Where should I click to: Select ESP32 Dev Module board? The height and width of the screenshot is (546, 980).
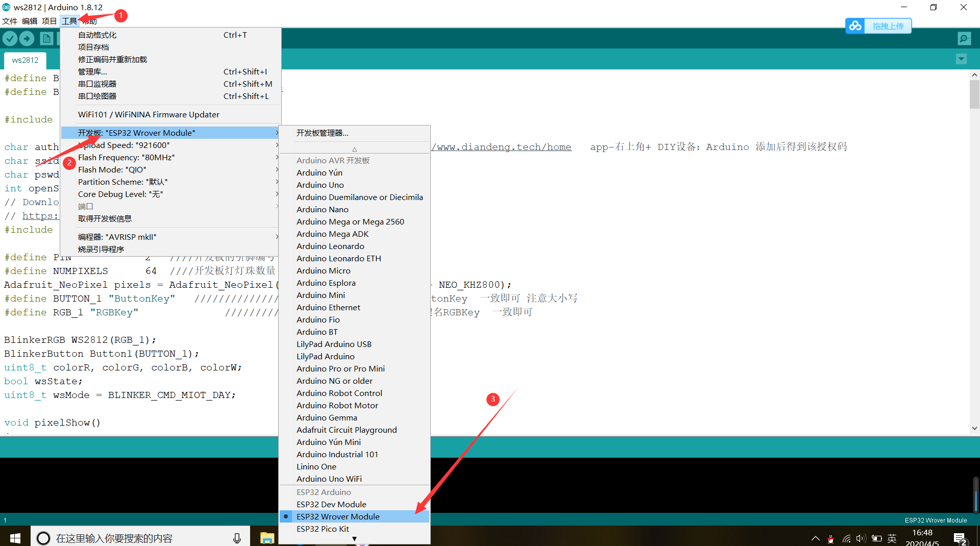coord(355,504)
